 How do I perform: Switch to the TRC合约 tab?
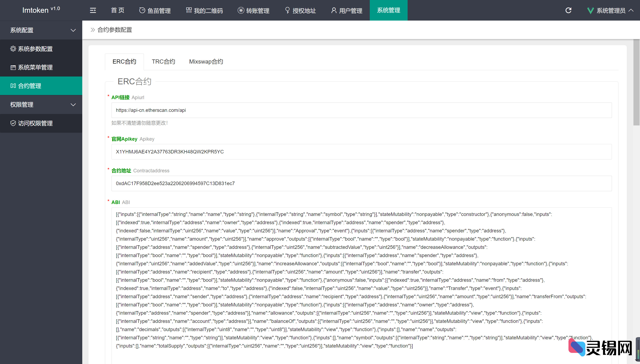(163, 61)
